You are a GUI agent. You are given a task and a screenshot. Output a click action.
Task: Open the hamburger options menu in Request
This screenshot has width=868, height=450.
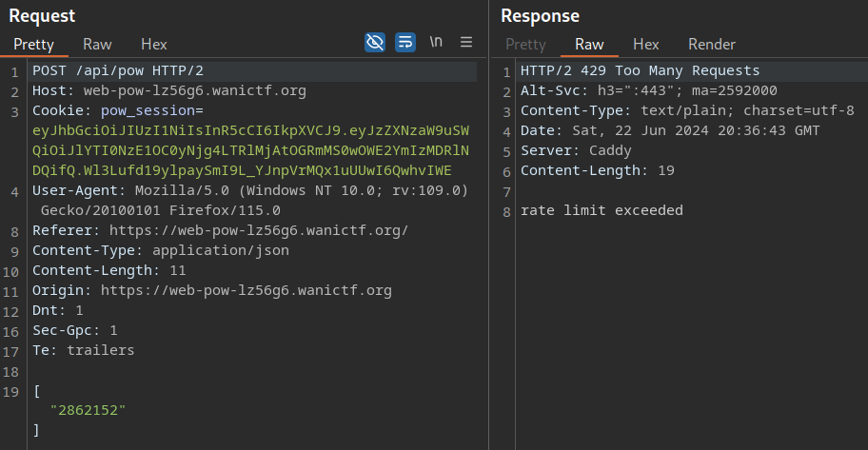[466, 42]
